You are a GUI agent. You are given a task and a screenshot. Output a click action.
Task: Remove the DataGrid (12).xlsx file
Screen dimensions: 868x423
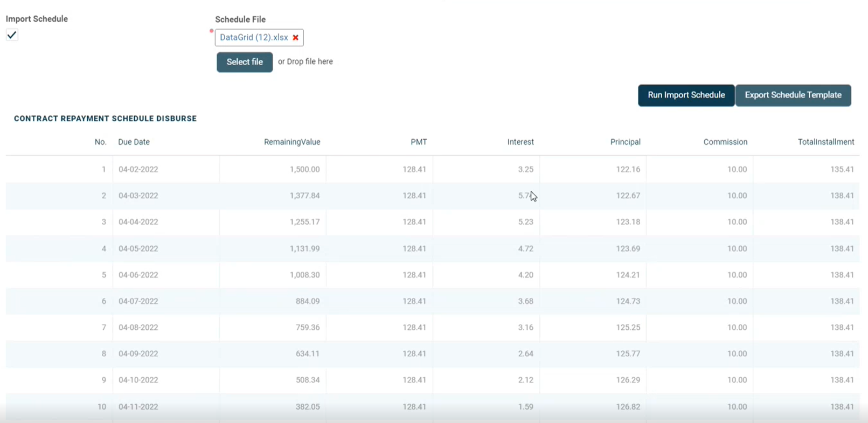(x=295, y=38)
